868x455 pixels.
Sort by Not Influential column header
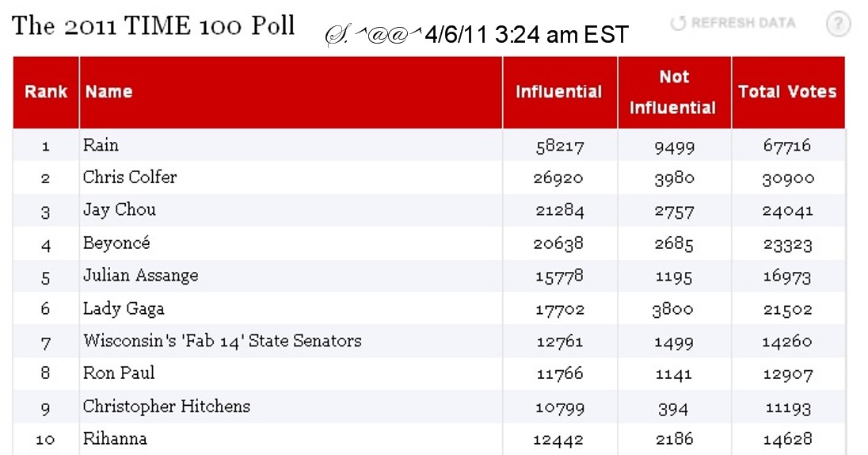click(674, 92)
